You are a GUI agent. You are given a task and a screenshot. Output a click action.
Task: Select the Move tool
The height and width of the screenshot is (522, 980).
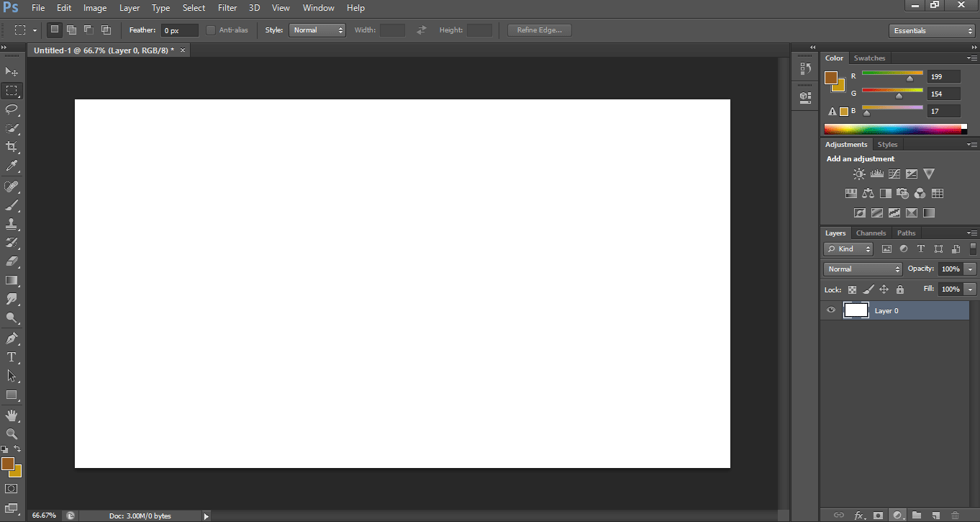coord(12,71)
